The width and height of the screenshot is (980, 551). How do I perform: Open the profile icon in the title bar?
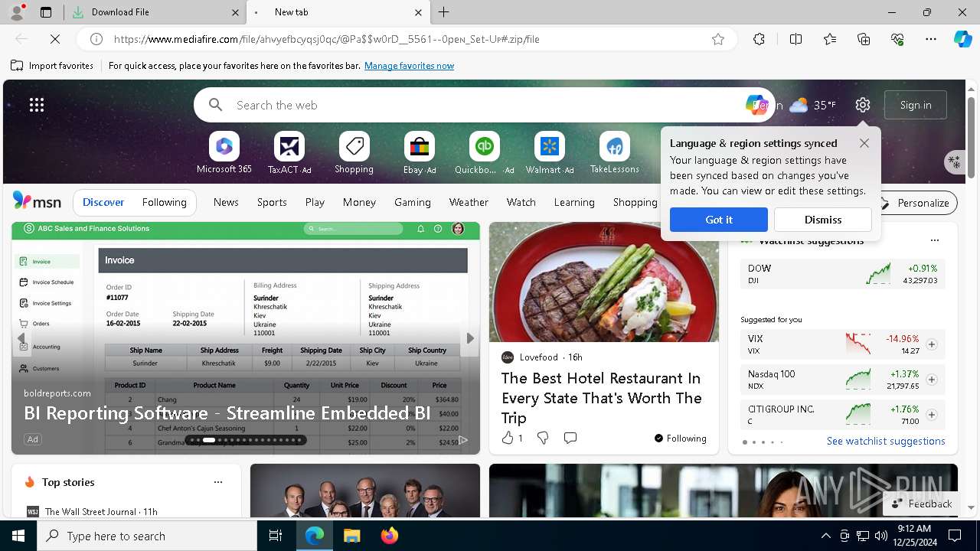[16, 12]
